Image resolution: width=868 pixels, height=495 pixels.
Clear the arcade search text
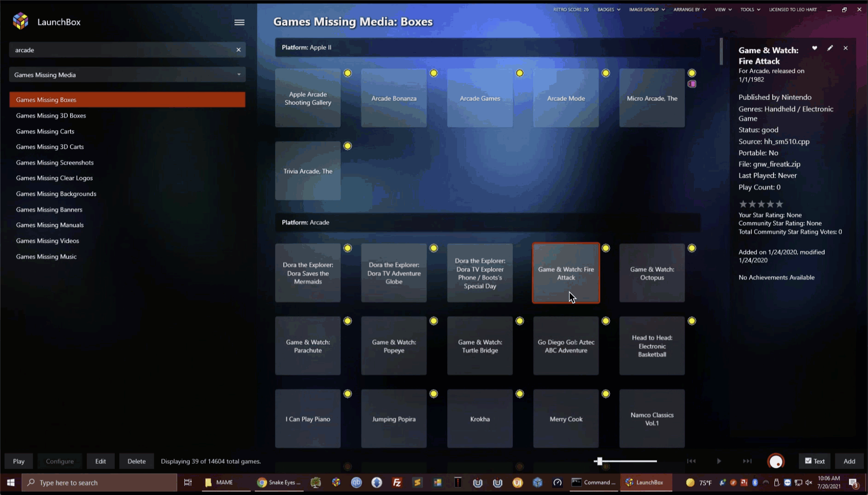(x=238, y=50)
